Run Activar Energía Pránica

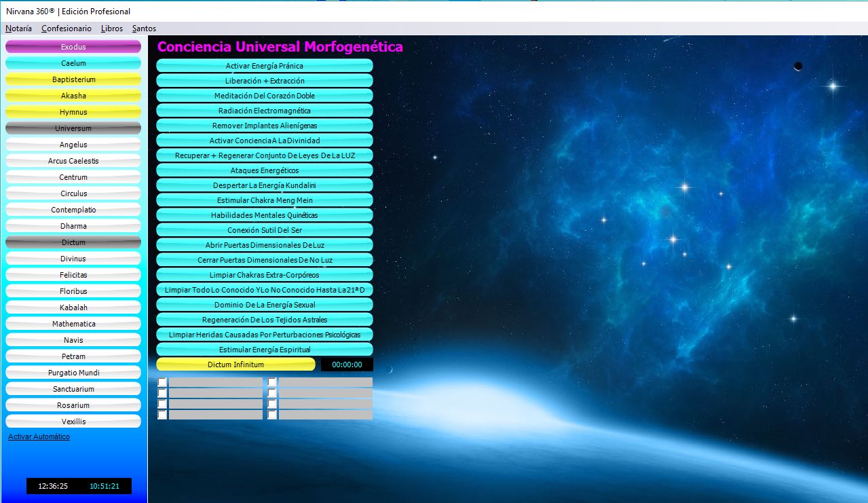pos(265,66)
